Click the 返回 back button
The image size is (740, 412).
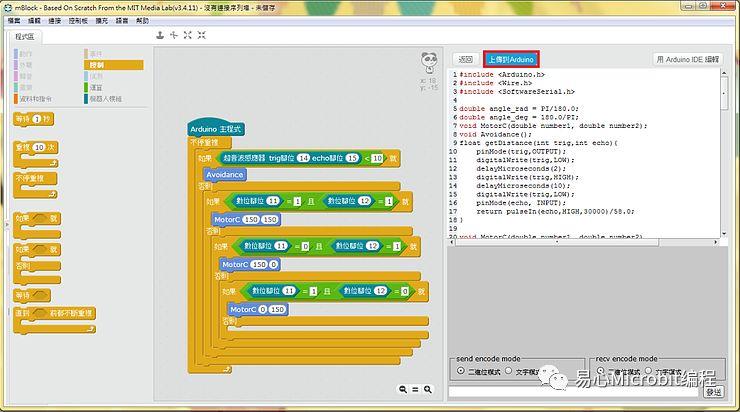tap(465, 59)
